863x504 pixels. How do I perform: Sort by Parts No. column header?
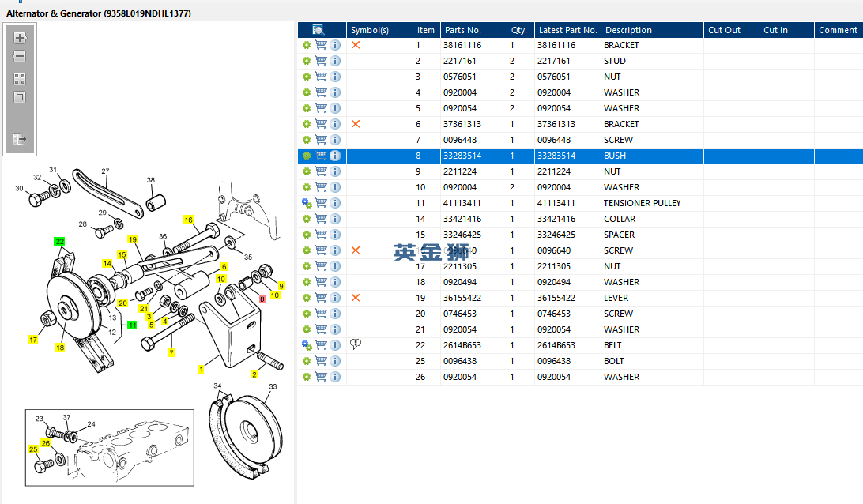473,30
